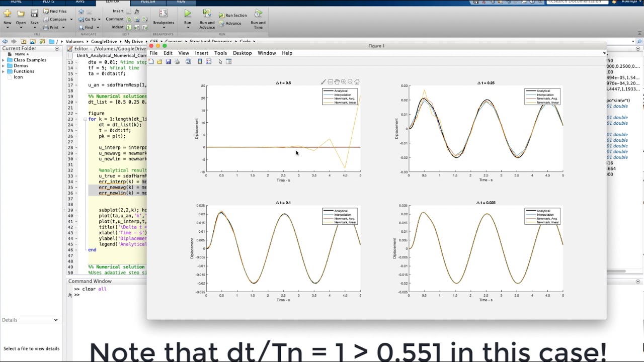Open the File menu in Figure 1

(153, 53)
